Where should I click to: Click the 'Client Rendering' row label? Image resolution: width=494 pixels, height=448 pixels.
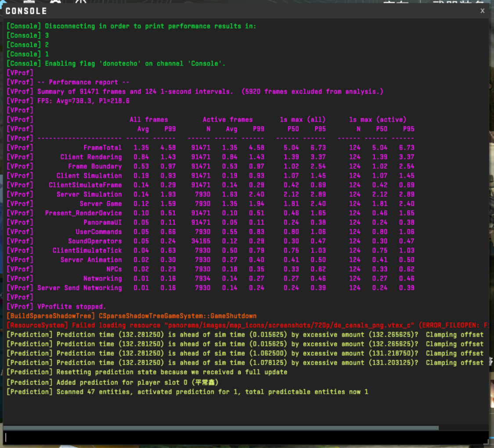pos(91,157)
